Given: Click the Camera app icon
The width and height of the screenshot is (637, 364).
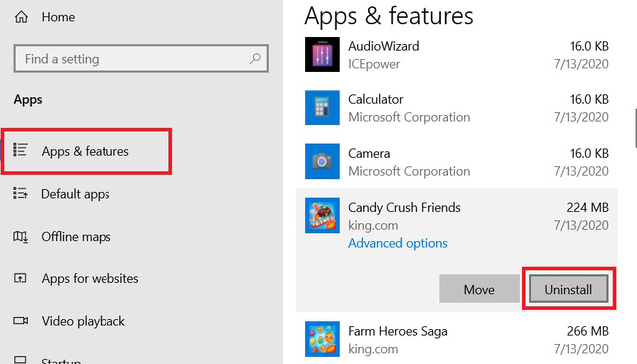Looking at the screenshot, I should [322, 161].
